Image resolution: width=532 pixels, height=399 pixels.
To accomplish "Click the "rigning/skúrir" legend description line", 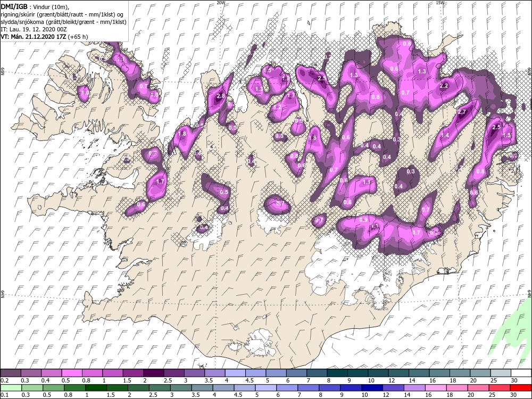I will [x=62, y=14].
